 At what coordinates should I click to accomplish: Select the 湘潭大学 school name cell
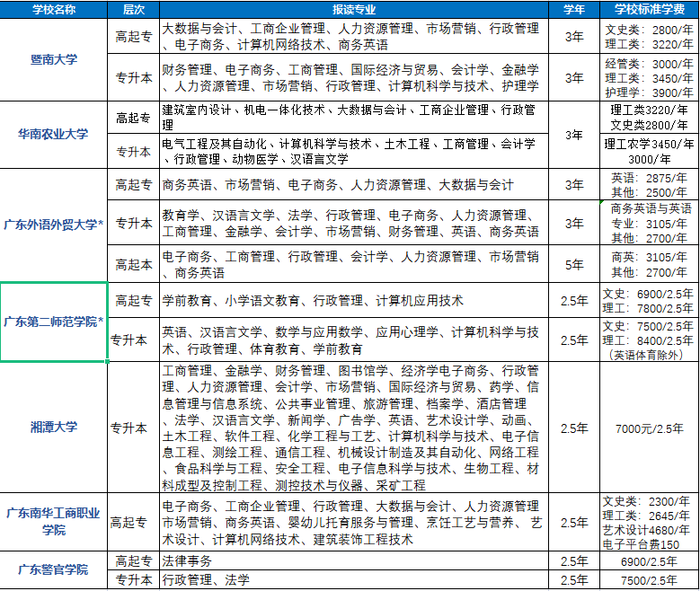(x=54, y=428)
